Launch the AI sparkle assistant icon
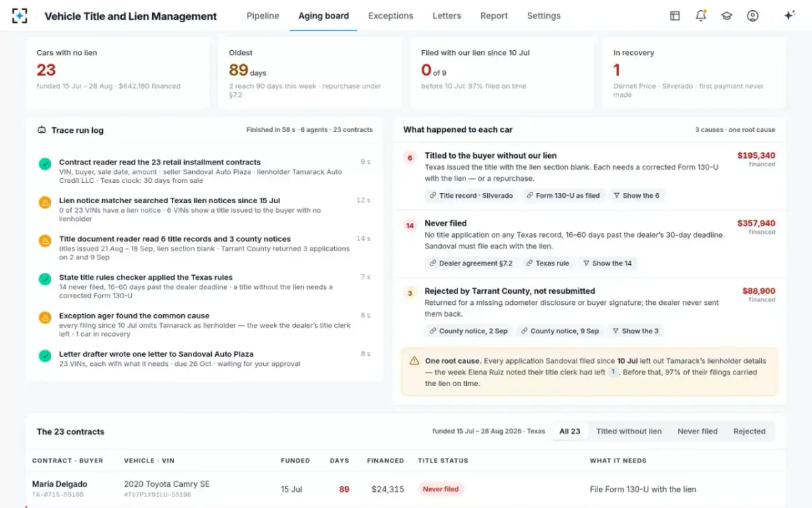Screen dimensions: 812x508 789,16
